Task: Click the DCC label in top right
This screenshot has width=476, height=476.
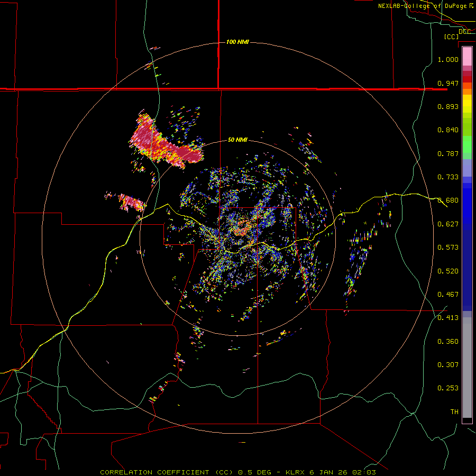Action: tap(464, 31)
